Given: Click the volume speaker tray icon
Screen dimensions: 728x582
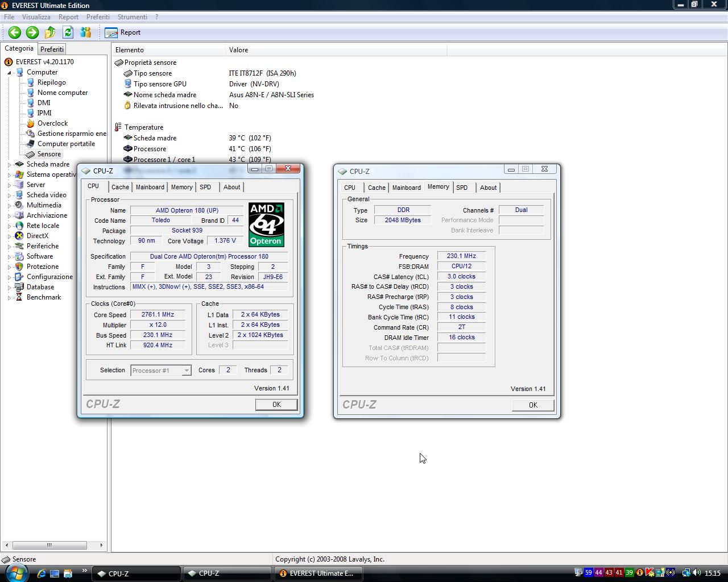Looking at the screenshot, I should [696, 573].
